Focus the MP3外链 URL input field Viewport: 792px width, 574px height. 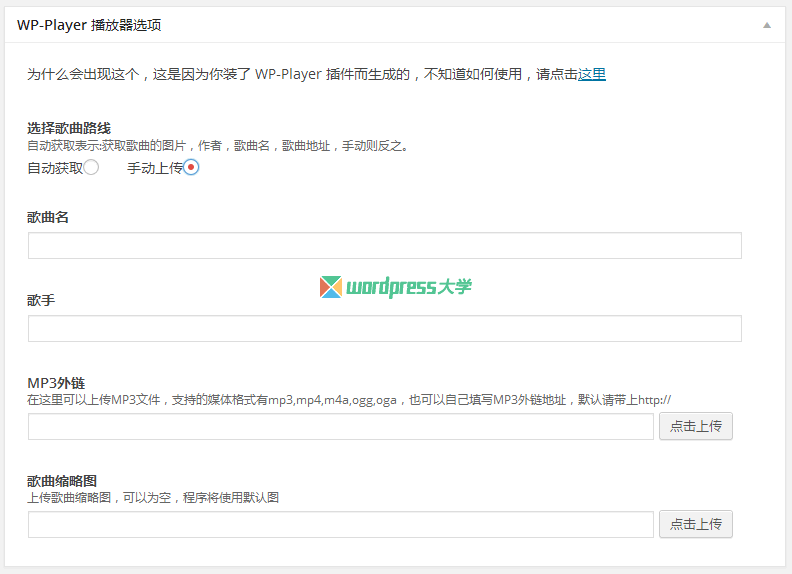(x=341, y=426)
